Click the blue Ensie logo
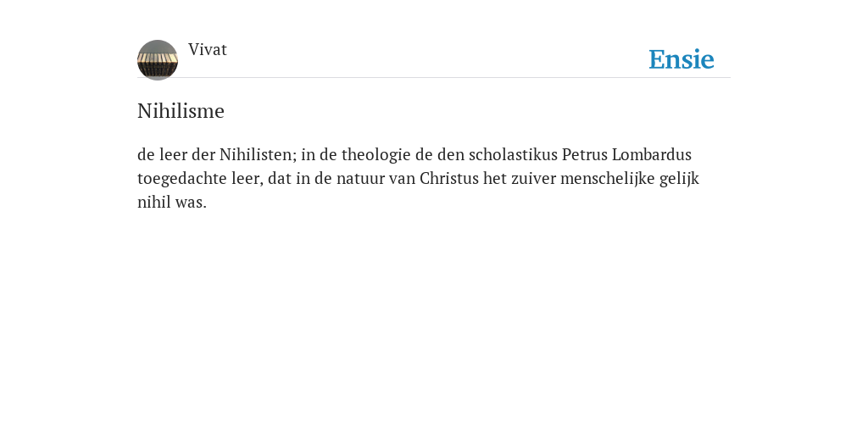 (682, 59)
